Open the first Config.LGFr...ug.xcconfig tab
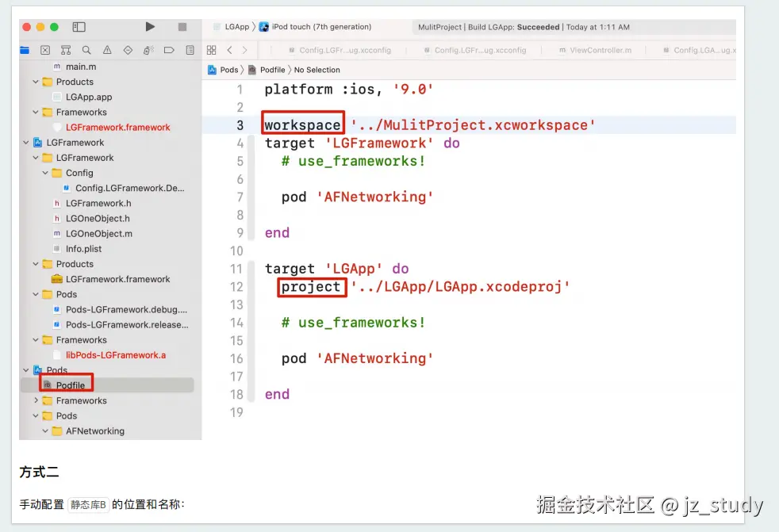This screenshot has width=779, height=532. pos(340,50)
